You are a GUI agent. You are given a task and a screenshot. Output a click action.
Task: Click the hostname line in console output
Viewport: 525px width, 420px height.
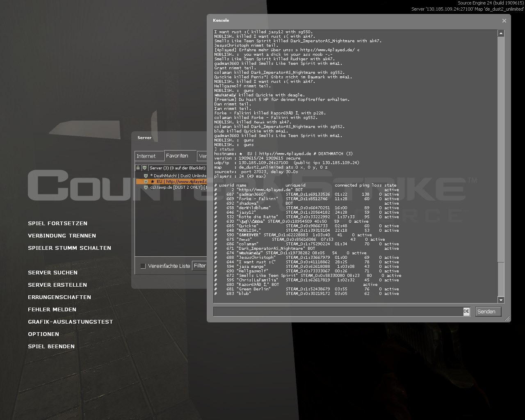283,154
